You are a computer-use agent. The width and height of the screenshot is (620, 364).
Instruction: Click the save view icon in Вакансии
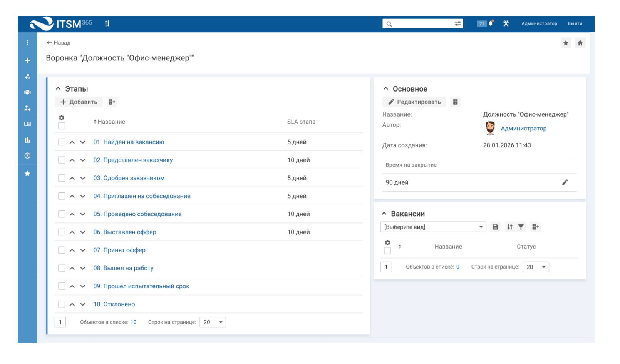point(496,227)
